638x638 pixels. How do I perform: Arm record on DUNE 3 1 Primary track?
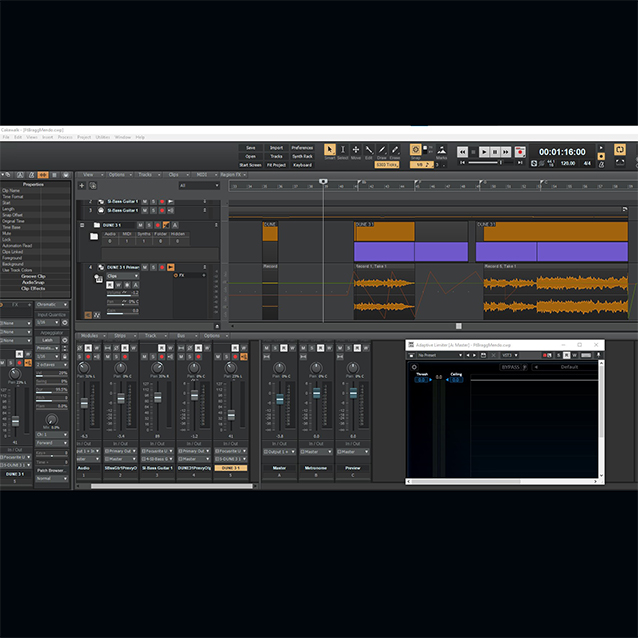pos(160,267)
